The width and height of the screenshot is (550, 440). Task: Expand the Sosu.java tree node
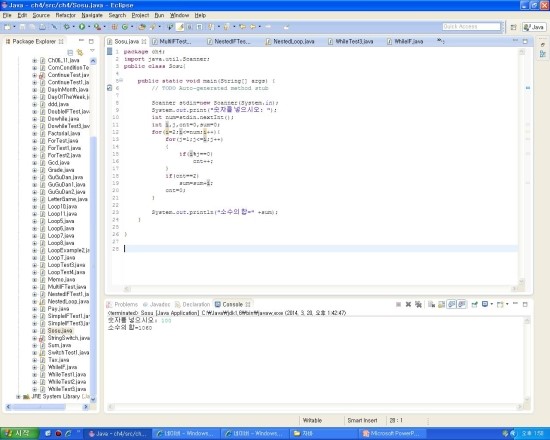point(34,331)
